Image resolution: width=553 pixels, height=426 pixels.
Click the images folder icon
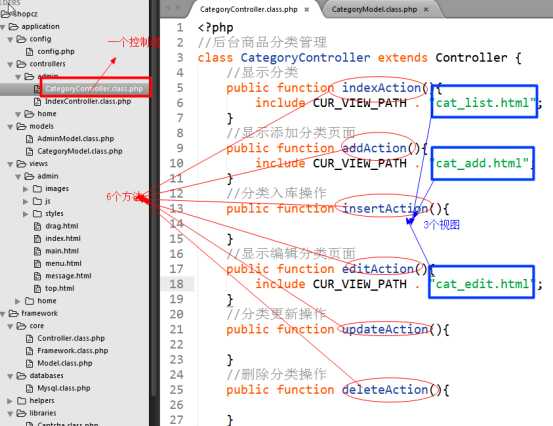pyautogui.click(x=37, y=189)
